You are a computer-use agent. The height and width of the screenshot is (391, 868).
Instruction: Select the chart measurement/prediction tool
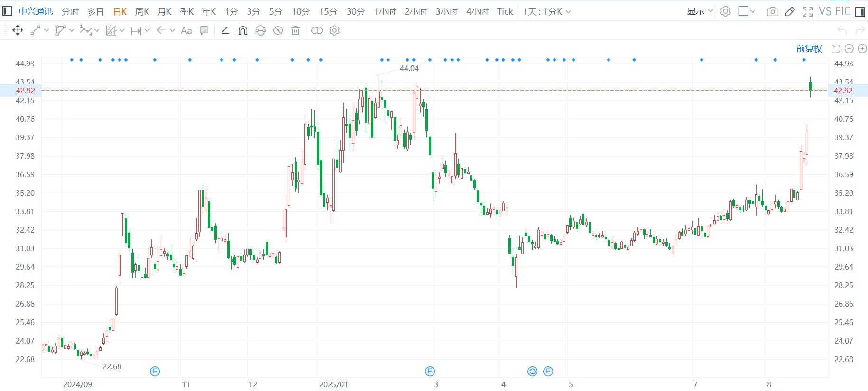(111, 30)
